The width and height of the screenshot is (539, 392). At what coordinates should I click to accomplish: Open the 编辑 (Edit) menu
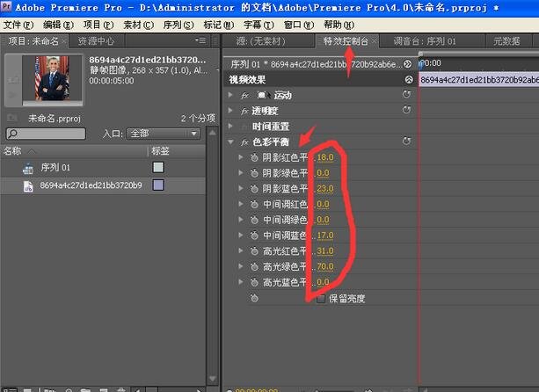pyautogui.click(x=58, y=25)
